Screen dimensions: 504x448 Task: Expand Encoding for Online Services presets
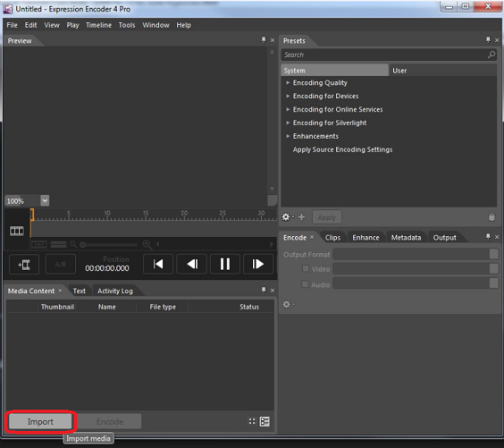[288, 109]
